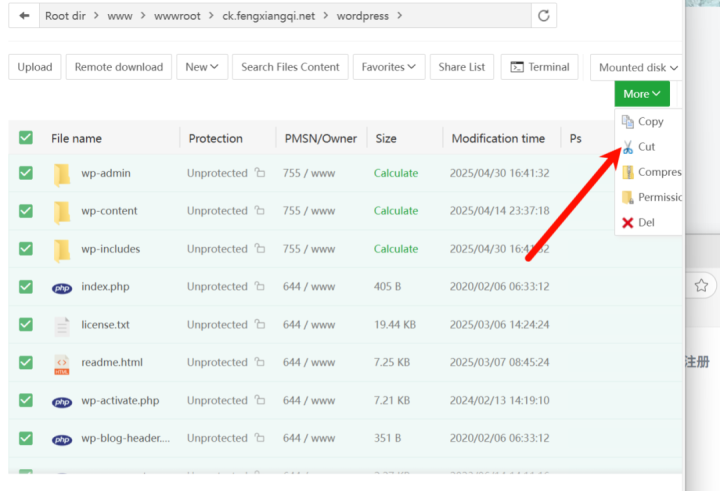Click the copy pages icon in menu
The width and height of the screenshot is (720, 491).
tap(628, 121)
